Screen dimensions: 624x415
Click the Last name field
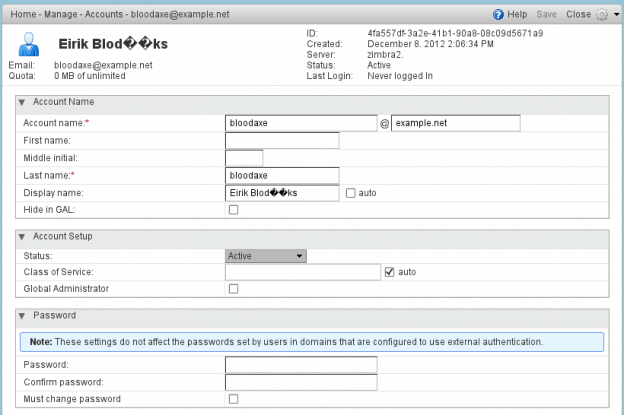[x=282, y=175]
